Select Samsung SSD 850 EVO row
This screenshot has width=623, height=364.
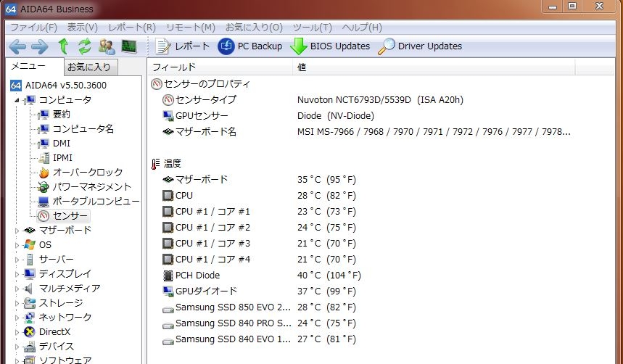259,307
